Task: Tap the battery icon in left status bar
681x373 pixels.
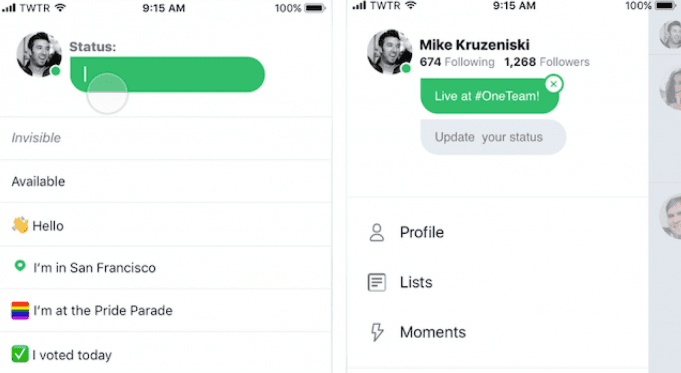Action: point(315,8)
